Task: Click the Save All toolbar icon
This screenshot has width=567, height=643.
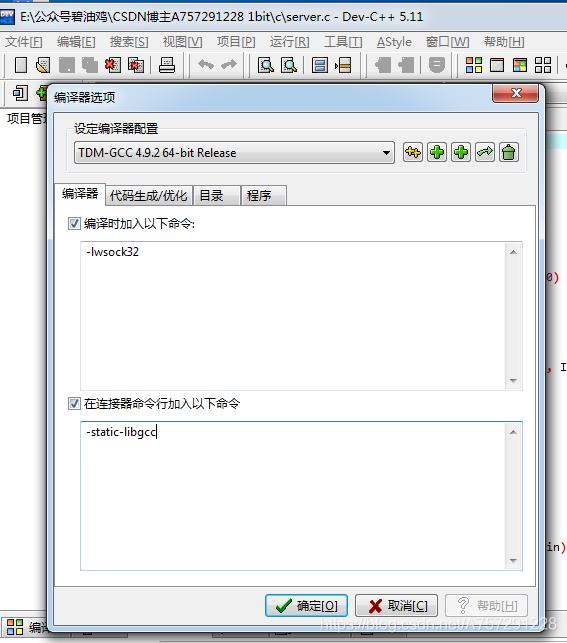Action: click(90, 65)
